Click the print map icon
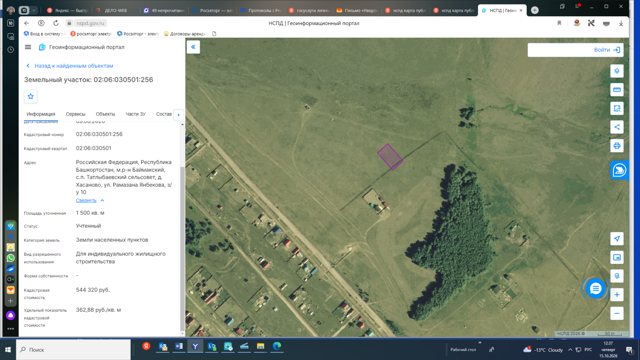The width and height of the screenshot is (640, 360). (617, 146)
